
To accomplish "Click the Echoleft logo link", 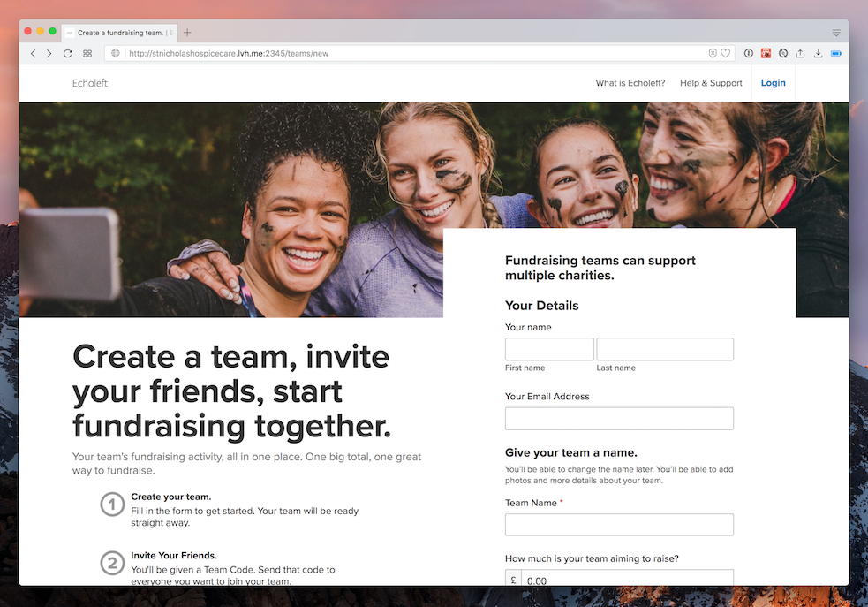I will click(90, 83).
